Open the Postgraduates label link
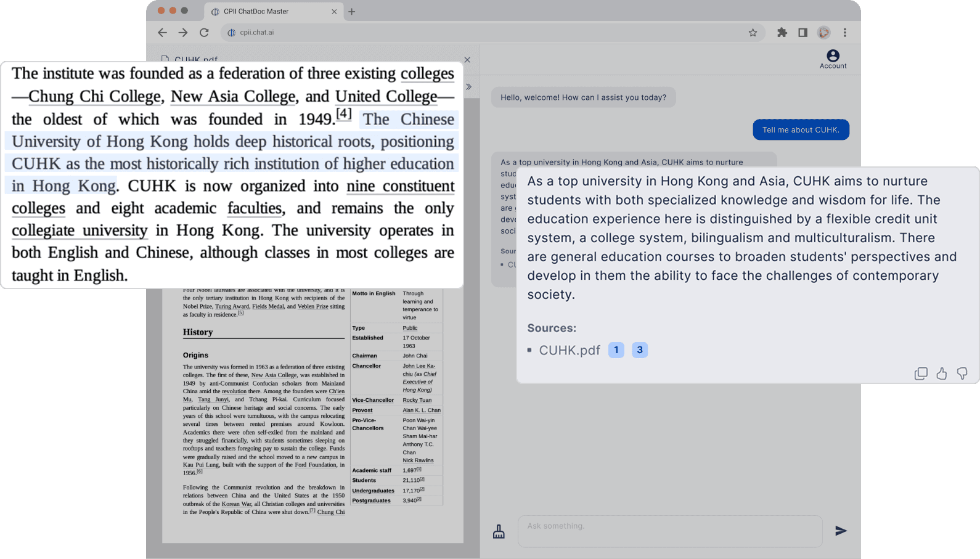The height and width of the screenshot is (559, 980). (371, 500)
